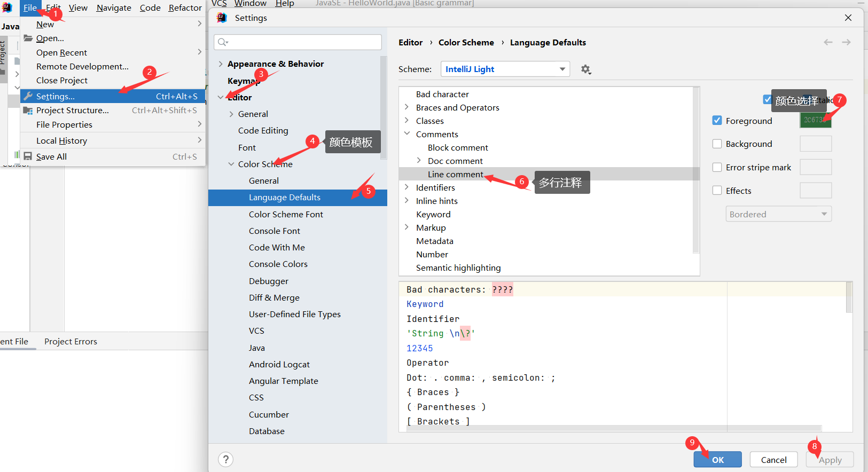
Task: Pick the green Foreground color swatch
Action: [x=815, y=120]
